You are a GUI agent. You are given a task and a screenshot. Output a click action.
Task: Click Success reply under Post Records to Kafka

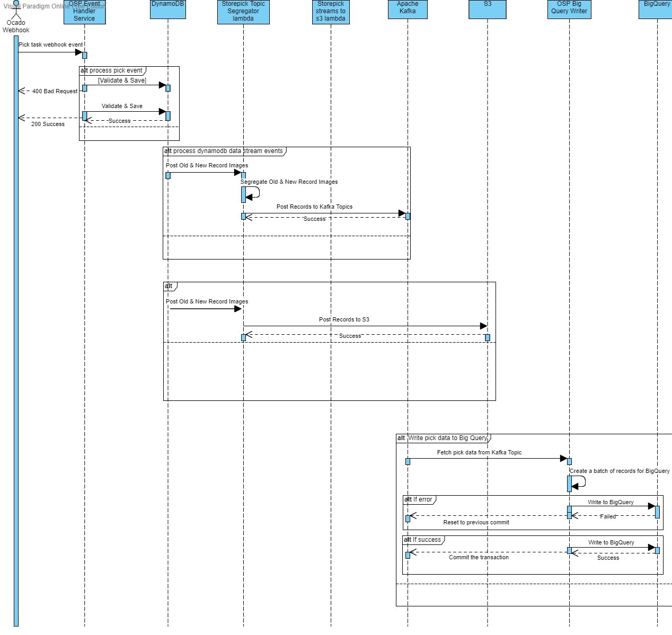[315, 219]
